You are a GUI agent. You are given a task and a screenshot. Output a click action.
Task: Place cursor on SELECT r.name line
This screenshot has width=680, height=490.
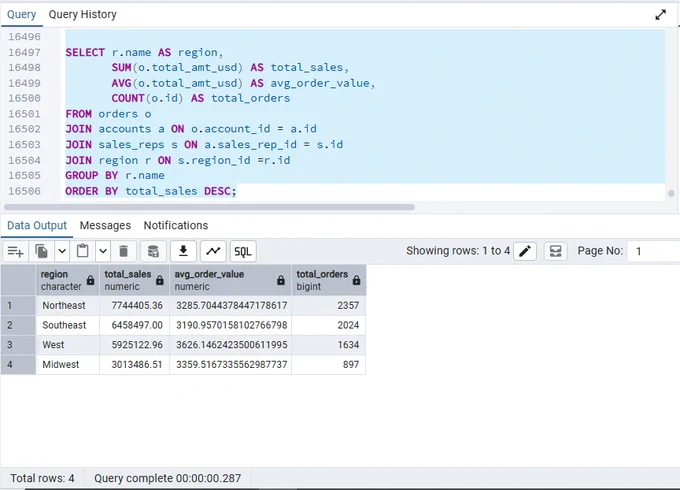(x=144, y=52)
